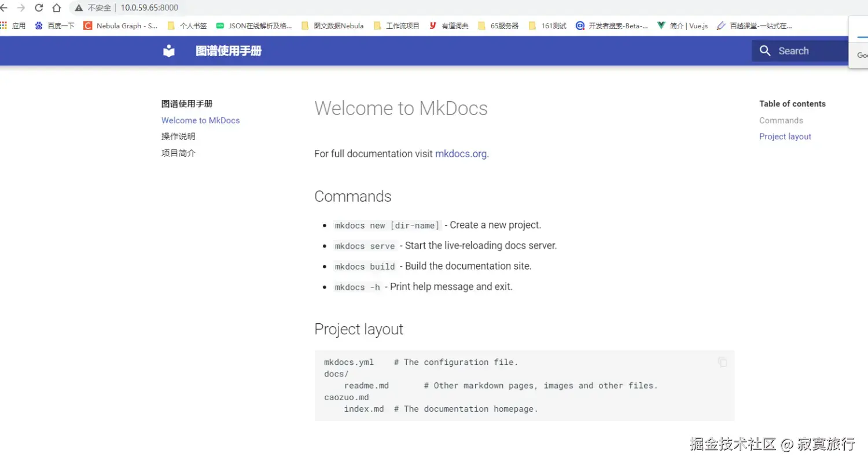The image size is (868, 465).
Task: Select Welcome to MkDocs in the sidebar
Action: [200, 120]
